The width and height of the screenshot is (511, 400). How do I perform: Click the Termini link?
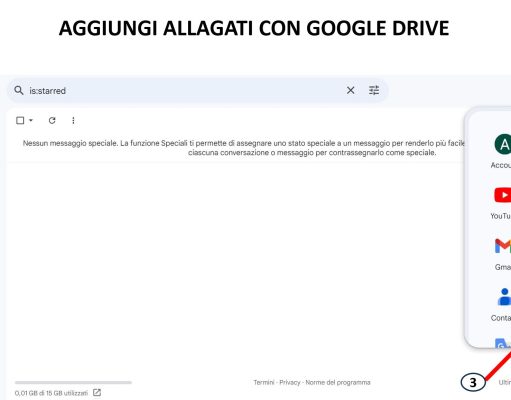click(264, 382)
